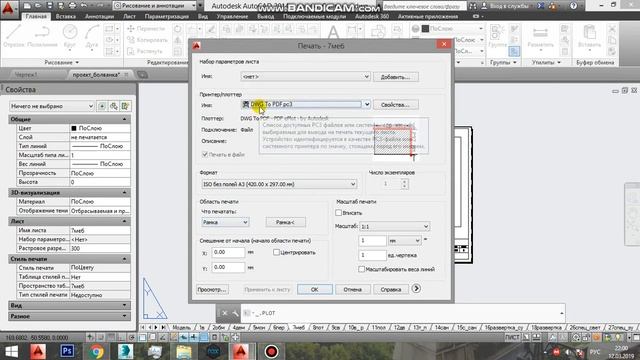Screen dimensions: 640x360
Task: Click the Цвет ПоСлою color swatch
Action: coord(74,128)
